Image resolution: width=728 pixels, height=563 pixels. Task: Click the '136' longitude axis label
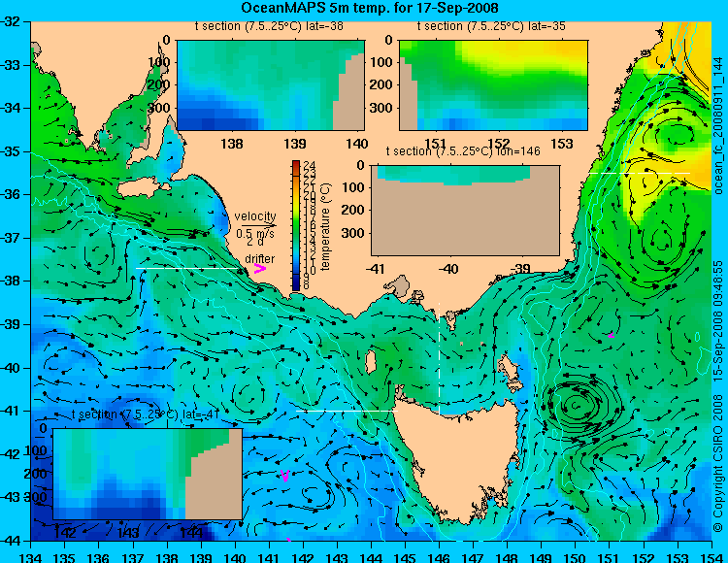(x=98, y=557)
